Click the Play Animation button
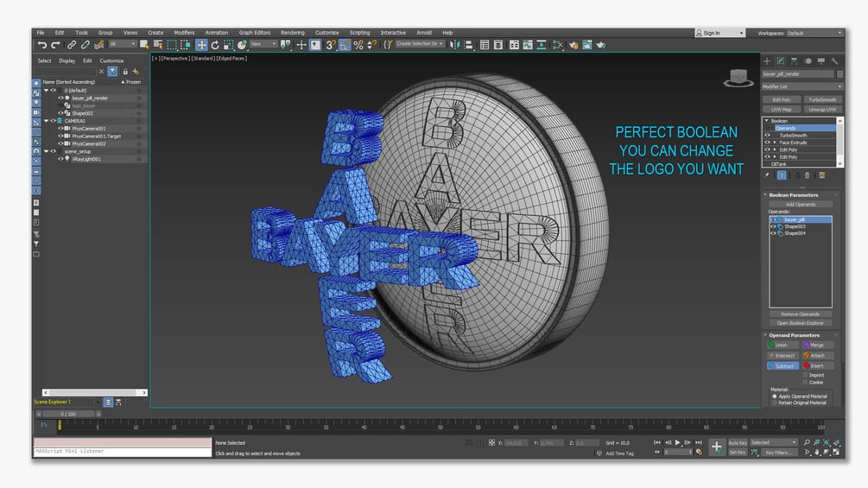Viewport: 868px width, 488px height. [x=678, y=442]
